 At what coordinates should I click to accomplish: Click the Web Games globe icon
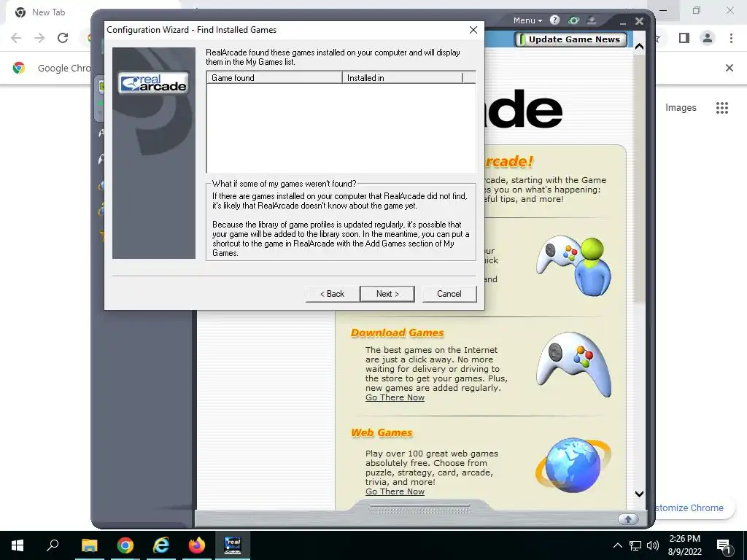[x=573, y=464]
